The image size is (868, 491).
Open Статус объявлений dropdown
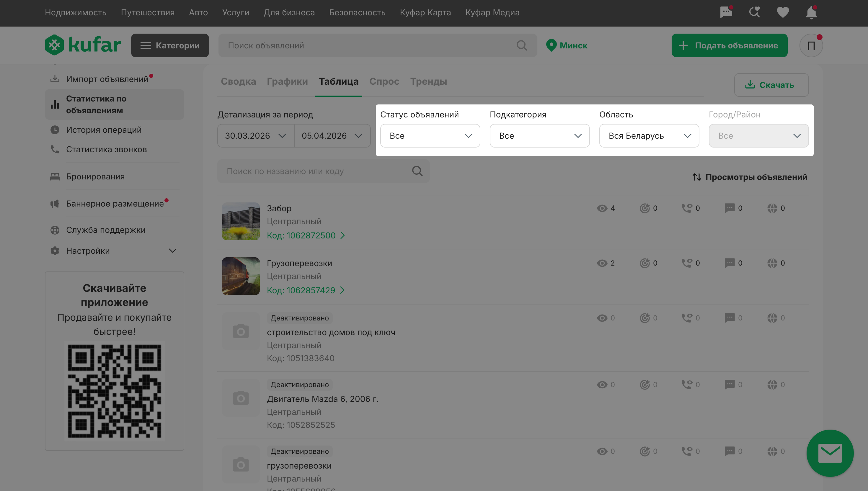(430, 136)
